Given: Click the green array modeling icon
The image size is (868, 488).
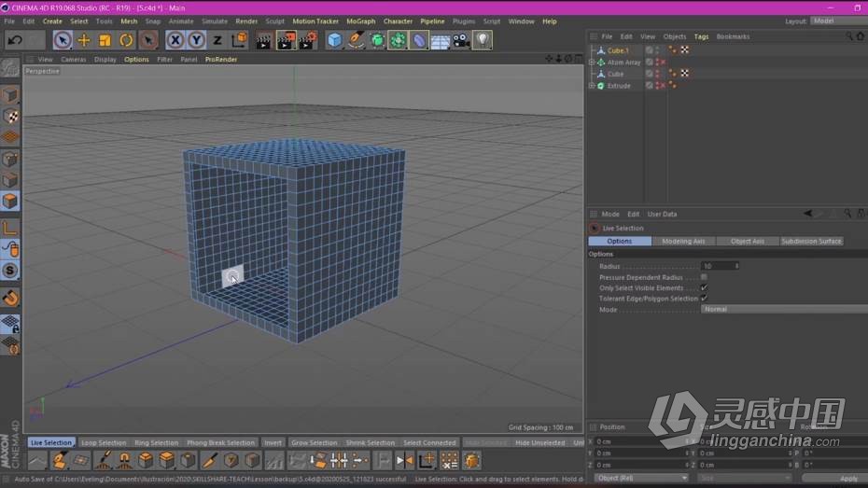Looking at the screenshot, I should pos(398,40).
